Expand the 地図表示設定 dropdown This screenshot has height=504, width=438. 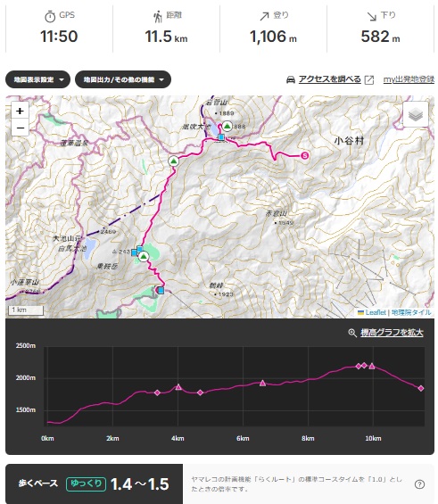coord(38,79)
